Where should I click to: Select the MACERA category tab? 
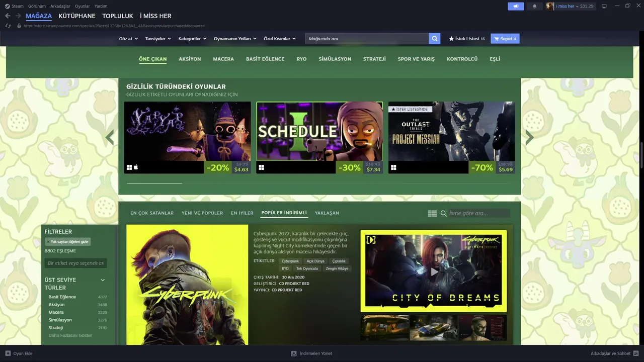(x=223, y=59)
